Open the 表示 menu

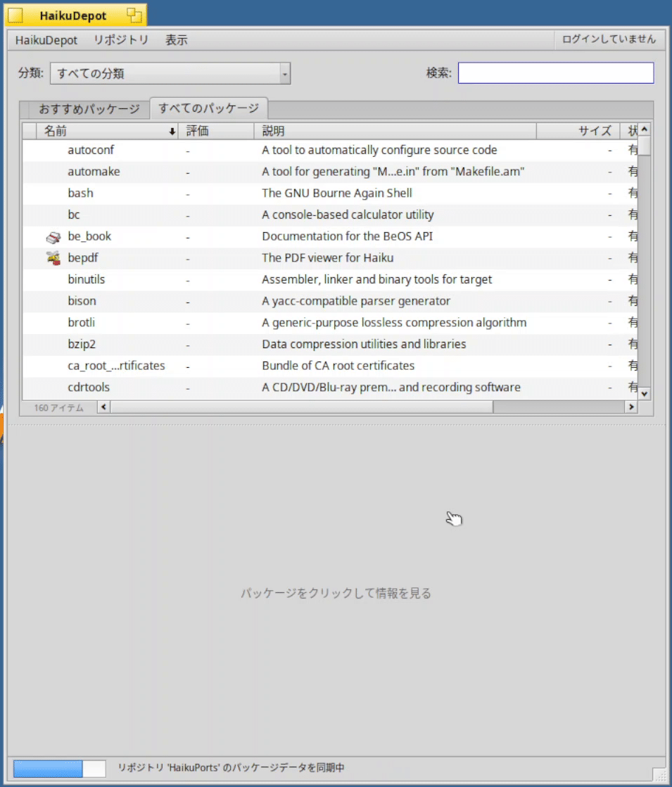click(x=177, y=40)
